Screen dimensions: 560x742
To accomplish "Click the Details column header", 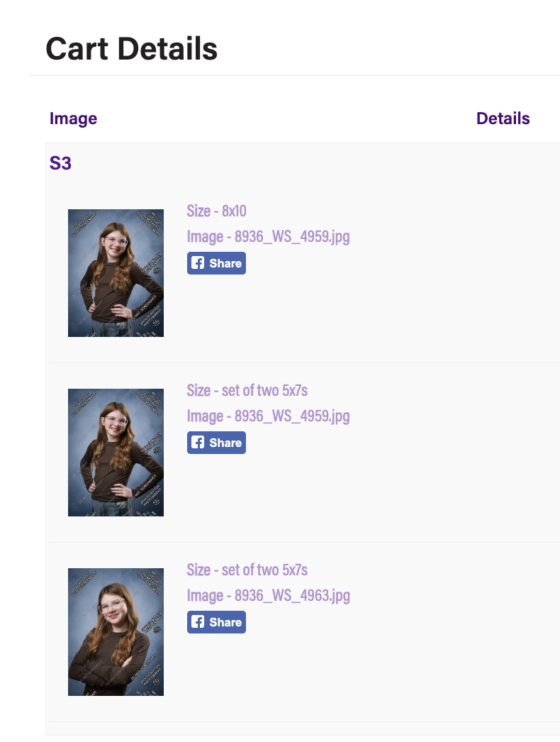I will tap(503, 118).
